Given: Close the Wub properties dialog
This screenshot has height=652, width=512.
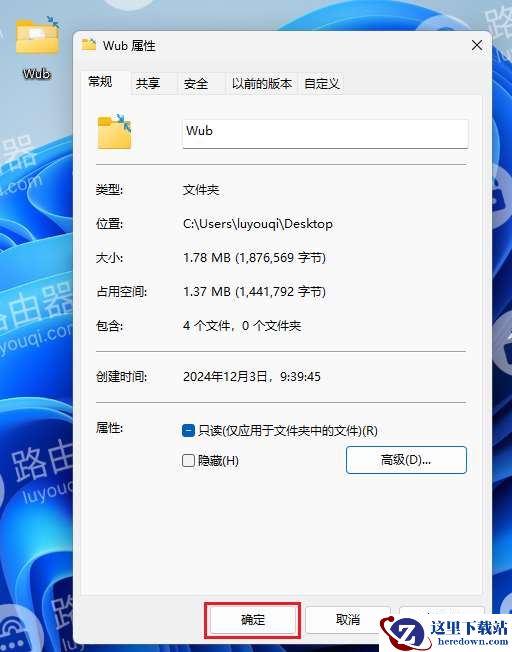Looking at the screenshot, I should [x=477, y=45].
